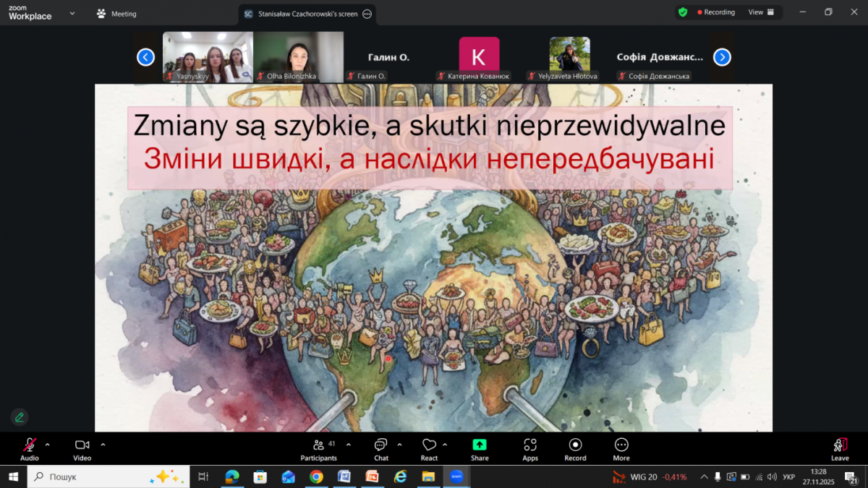Screen dimensions: 868x488
Task: Open the View layout button
Action: click(x=759, y=12)
